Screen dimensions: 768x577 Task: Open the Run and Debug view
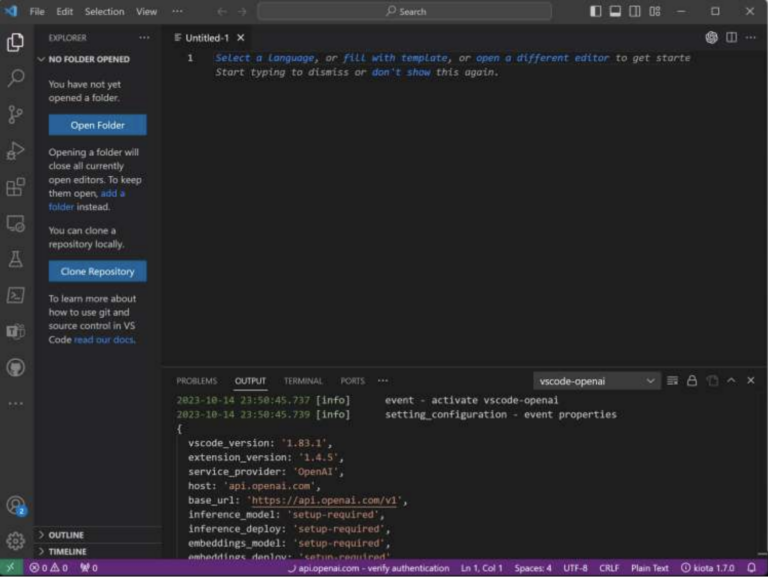[16, 151]
